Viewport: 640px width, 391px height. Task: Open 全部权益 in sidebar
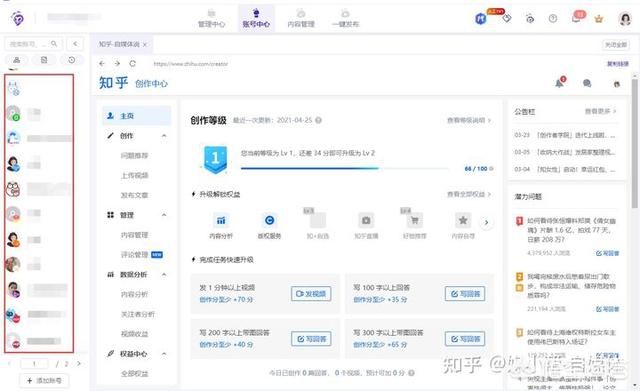point(134,374)
